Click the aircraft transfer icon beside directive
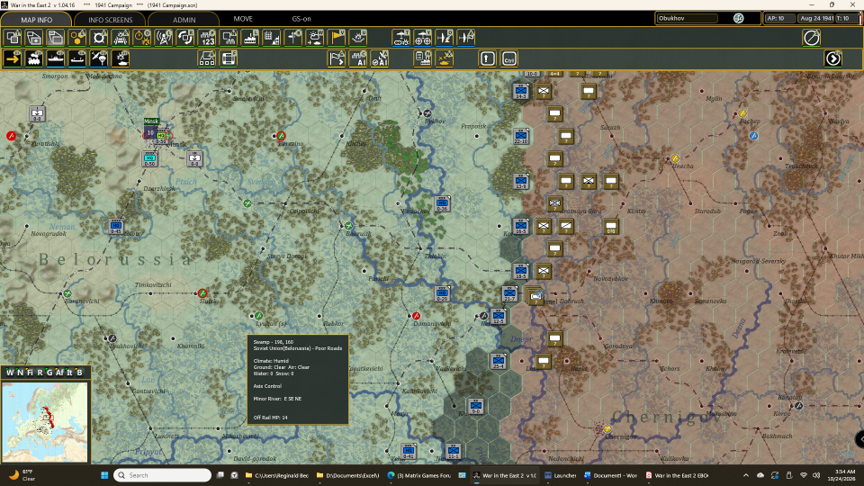 [466, 37]
